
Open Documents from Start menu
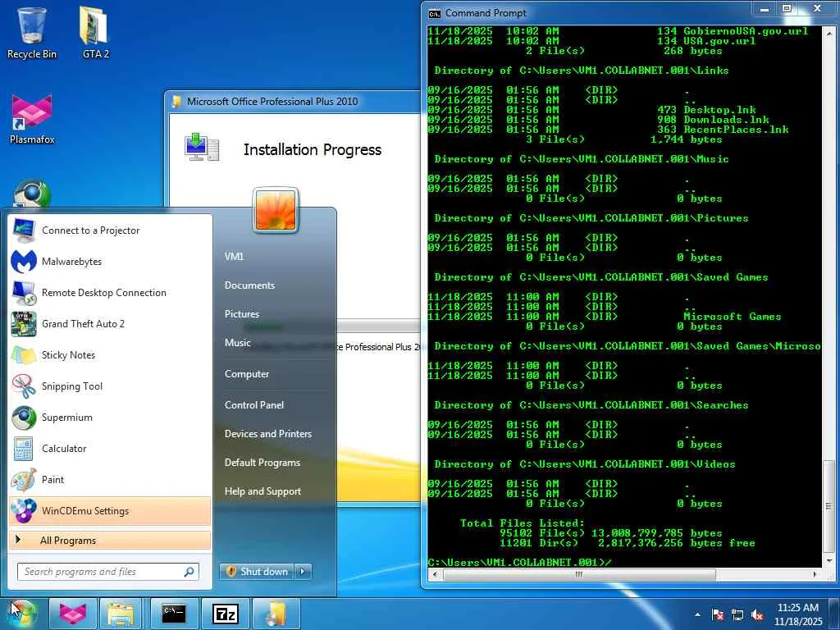point(249,285)
